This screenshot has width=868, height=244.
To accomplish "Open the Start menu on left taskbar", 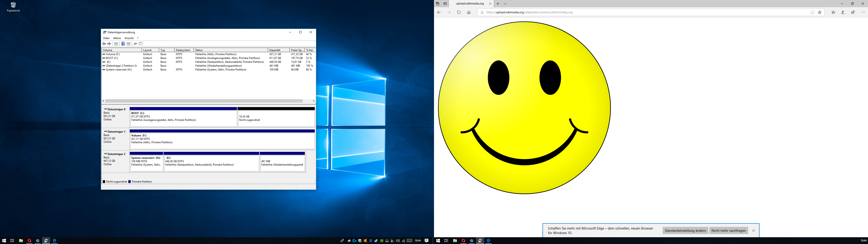I will point(4,241).
